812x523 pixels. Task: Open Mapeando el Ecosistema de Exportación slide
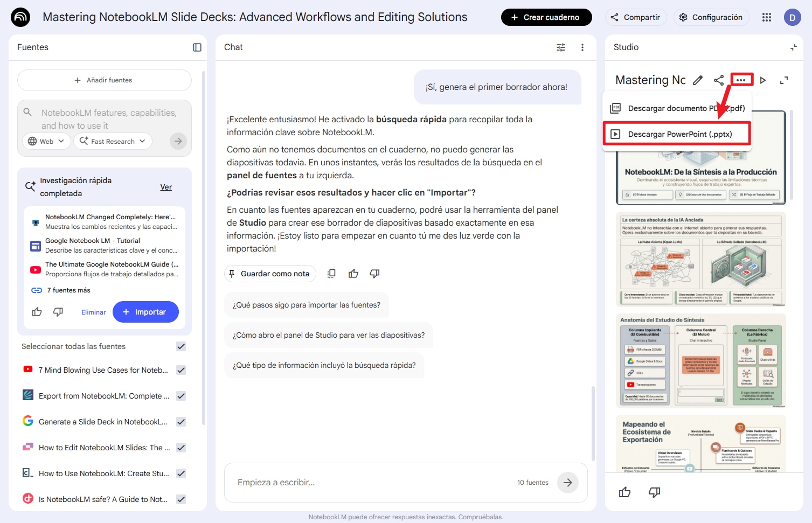click(701, 444)
